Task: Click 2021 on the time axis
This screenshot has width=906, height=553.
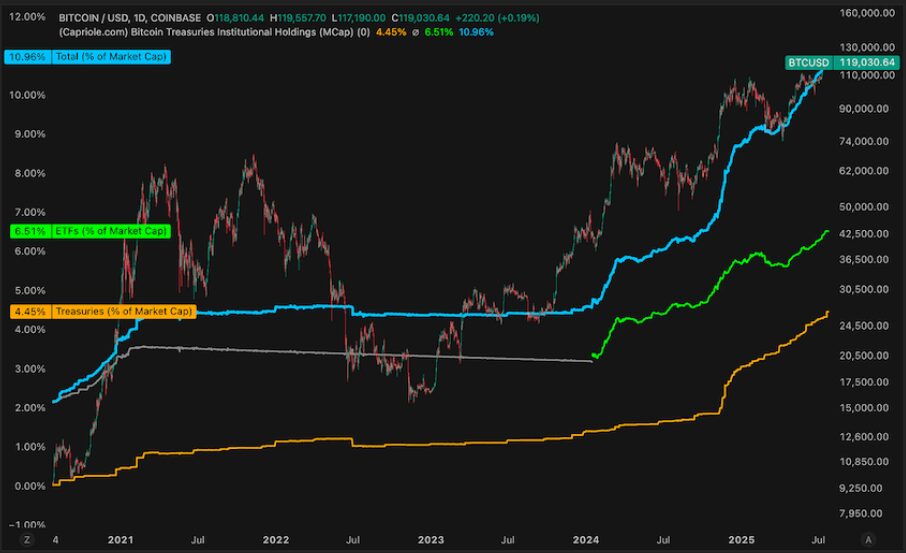Action: point(120,539)
